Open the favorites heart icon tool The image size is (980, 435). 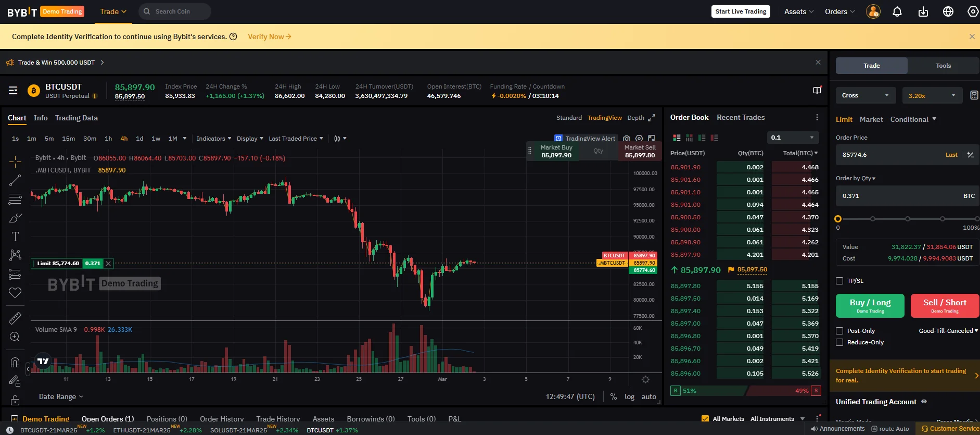[15, 293]
